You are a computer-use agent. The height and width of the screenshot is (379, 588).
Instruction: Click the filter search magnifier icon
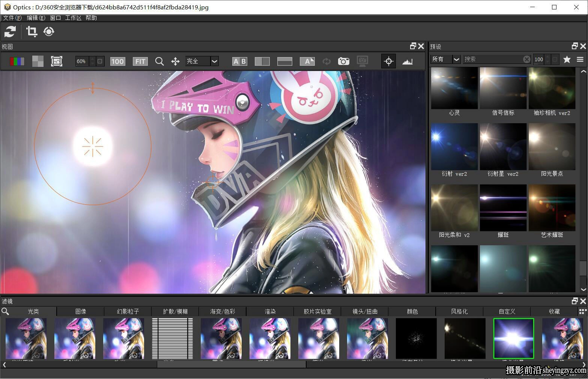[5, 311]
